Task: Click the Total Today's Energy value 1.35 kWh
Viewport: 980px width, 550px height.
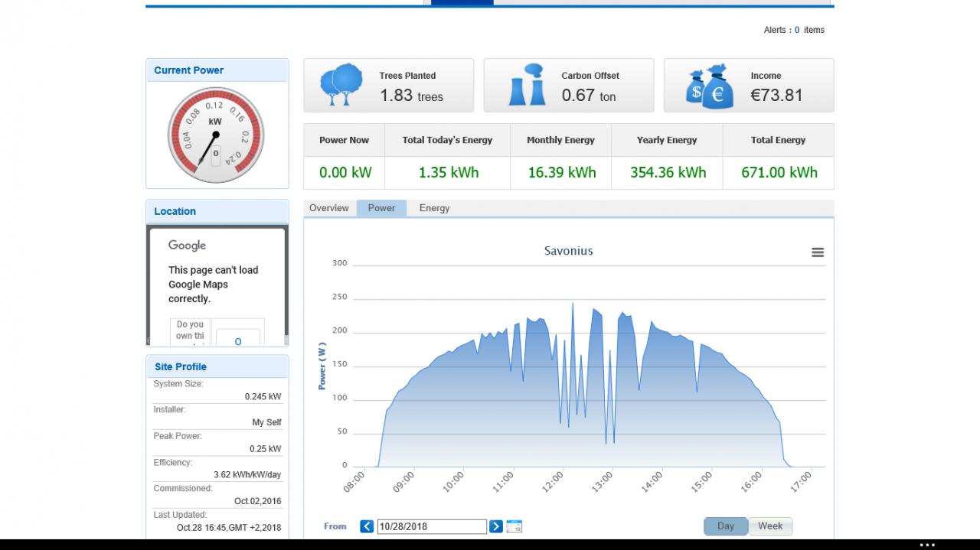Action: 449,172
